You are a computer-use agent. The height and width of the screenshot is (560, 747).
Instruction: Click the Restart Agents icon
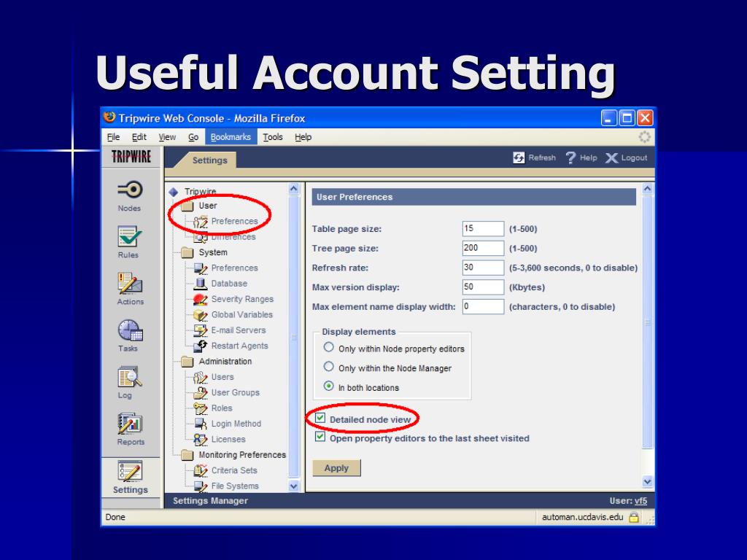[x=201, y=346]
